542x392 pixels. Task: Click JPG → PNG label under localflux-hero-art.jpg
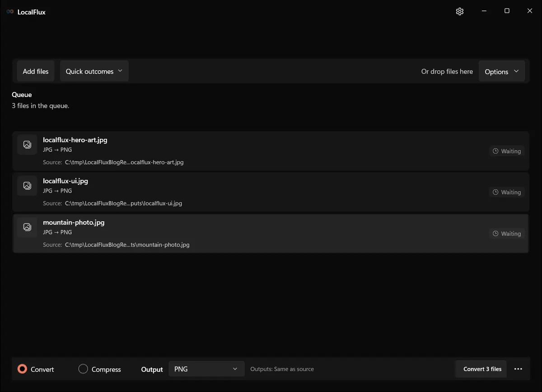pos(57,150)
